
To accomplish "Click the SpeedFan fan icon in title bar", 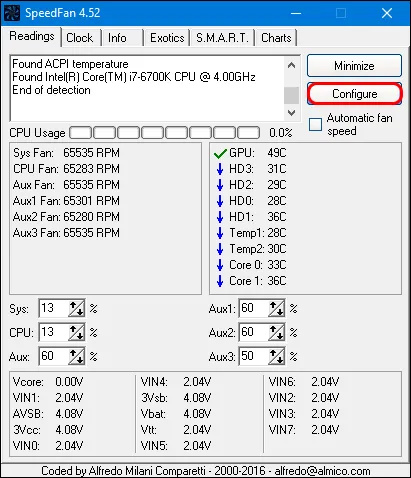I will pyautogui.click(x=12, y=13).
